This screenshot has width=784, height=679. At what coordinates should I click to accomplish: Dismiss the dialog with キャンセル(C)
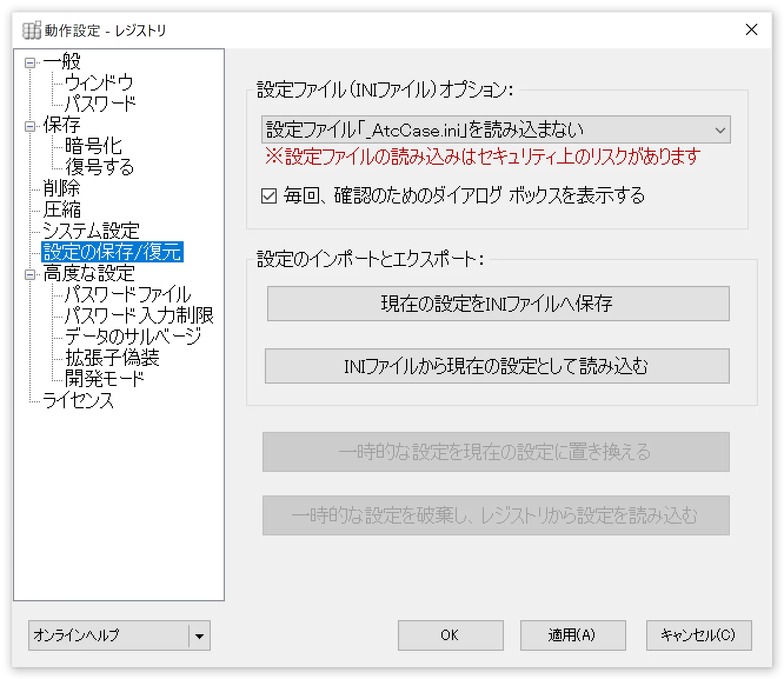pos(698,635)
